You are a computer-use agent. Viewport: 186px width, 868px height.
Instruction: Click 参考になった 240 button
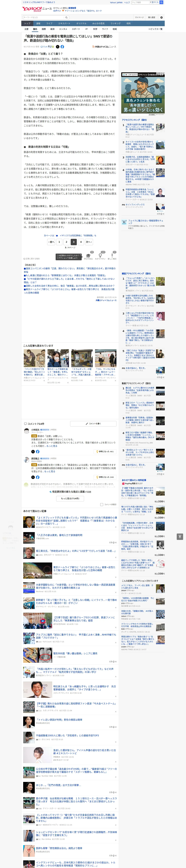click(105, 477)
